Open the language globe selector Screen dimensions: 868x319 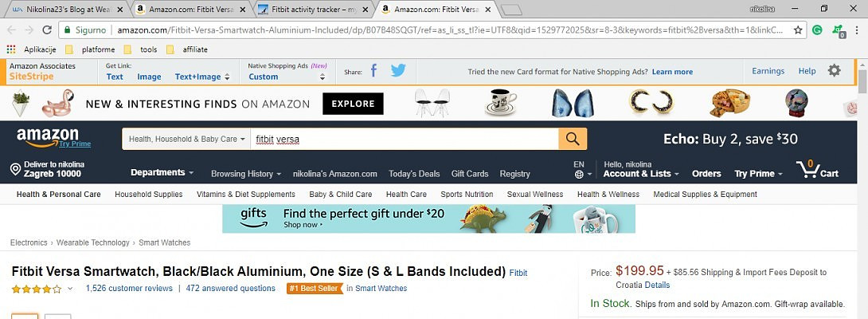click(x=579, y=174)
